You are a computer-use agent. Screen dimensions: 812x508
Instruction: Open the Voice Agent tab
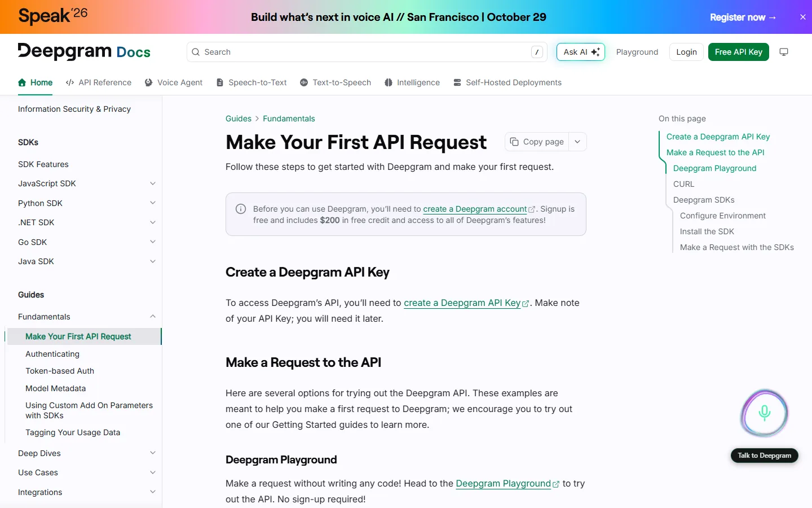174,82
